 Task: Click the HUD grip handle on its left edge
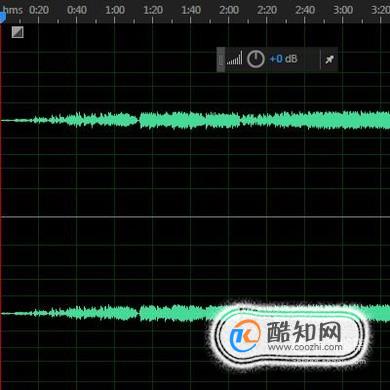point(221,59)
